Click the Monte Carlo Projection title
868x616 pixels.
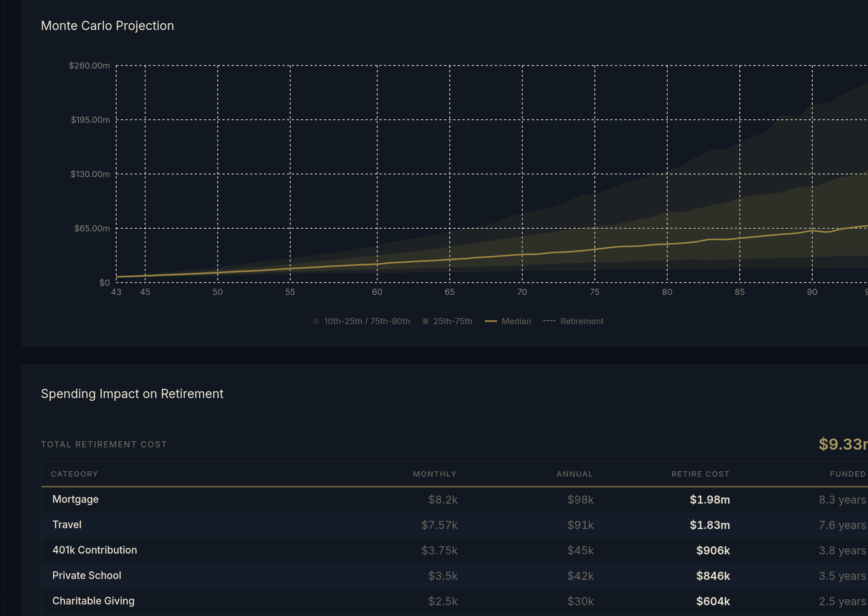pyautogui.click(x=108, y=26)
